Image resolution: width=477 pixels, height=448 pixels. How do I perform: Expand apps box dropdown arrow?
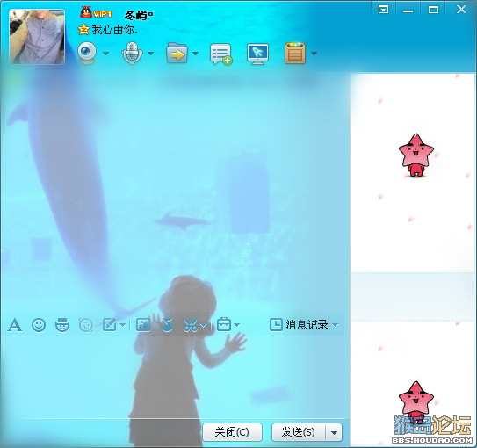(x=314, y=54)
